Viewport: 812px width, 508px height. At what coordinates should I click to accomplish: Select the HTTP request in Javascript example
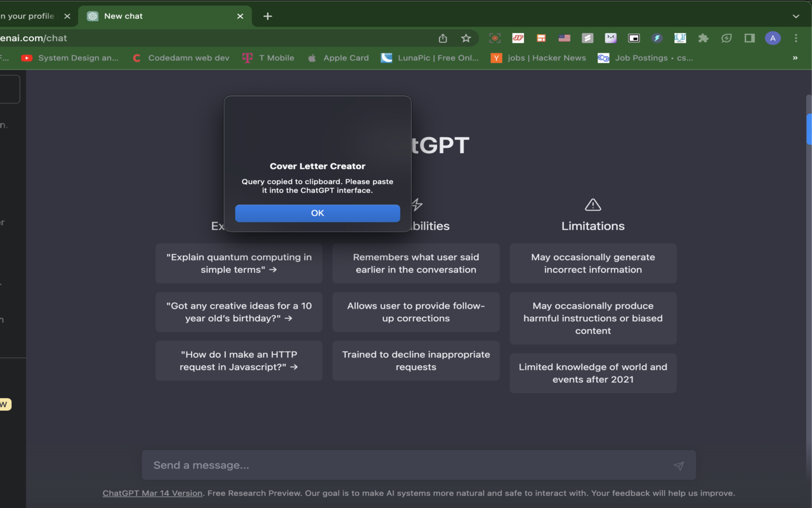click(x=239, y=361)
